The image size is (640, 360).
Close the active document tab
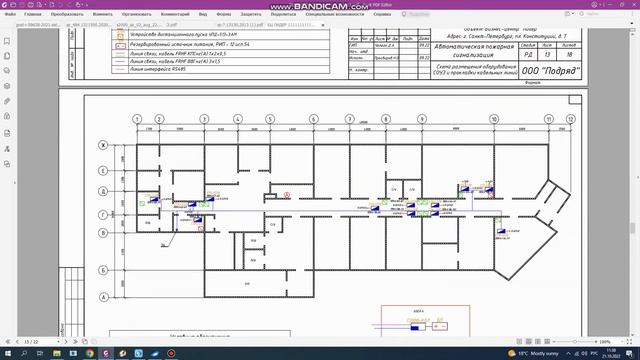tap(323, 25)
